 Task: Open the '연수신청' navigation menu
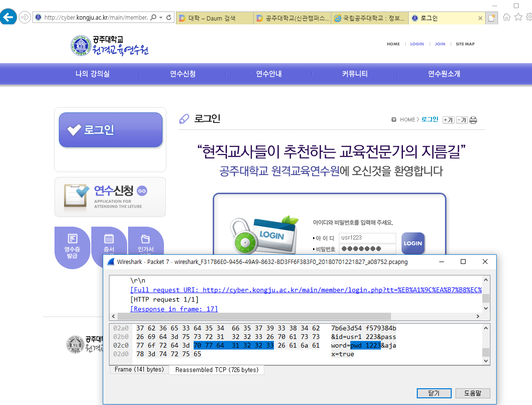[x=183, y=74]
